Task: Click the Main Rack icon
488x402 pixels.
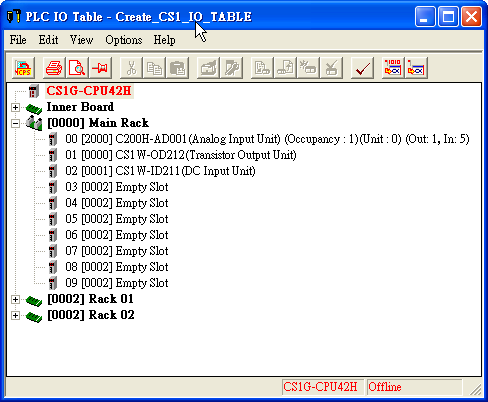Action: pos(34,123)
